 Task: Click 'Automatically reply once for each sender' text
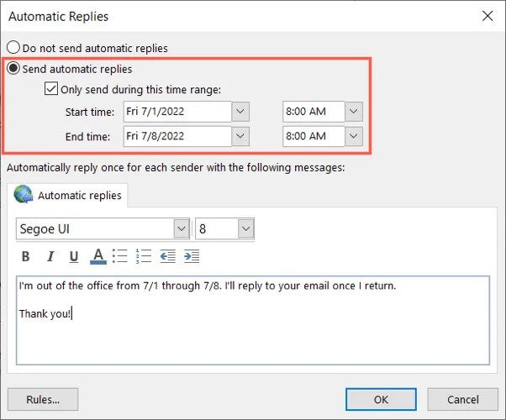coord(176,168)
